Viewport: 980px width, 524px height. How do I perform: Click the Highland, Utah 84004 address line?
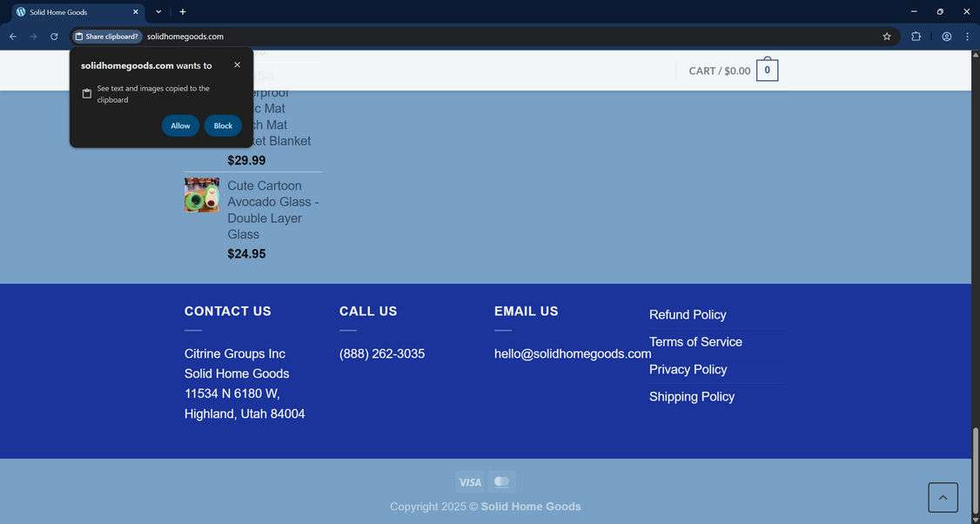245,414
